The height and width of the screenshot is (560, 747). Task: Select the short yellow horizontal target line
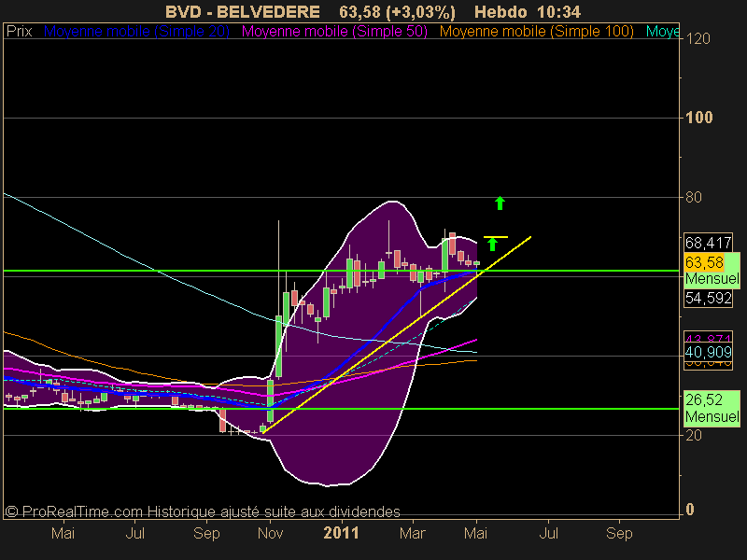pyautogui.click(x=496, y=237)
